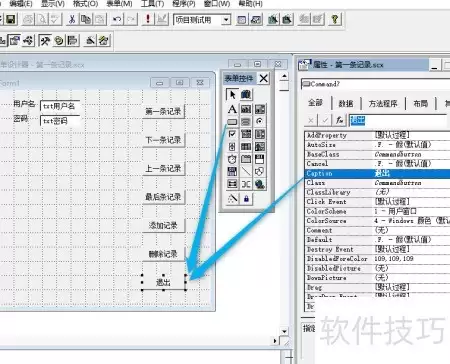450x364 pixels.
Task: Switch to the 布局 properties tab
Action: 420,103
